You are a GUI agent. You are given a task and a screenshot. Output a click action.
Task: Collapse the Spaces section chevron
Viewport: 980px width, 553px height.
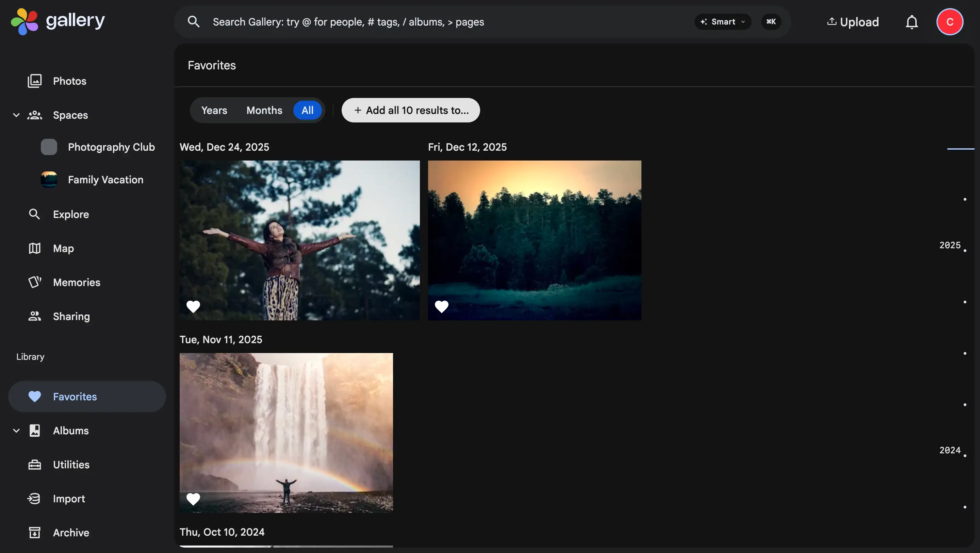pos(16,115)
